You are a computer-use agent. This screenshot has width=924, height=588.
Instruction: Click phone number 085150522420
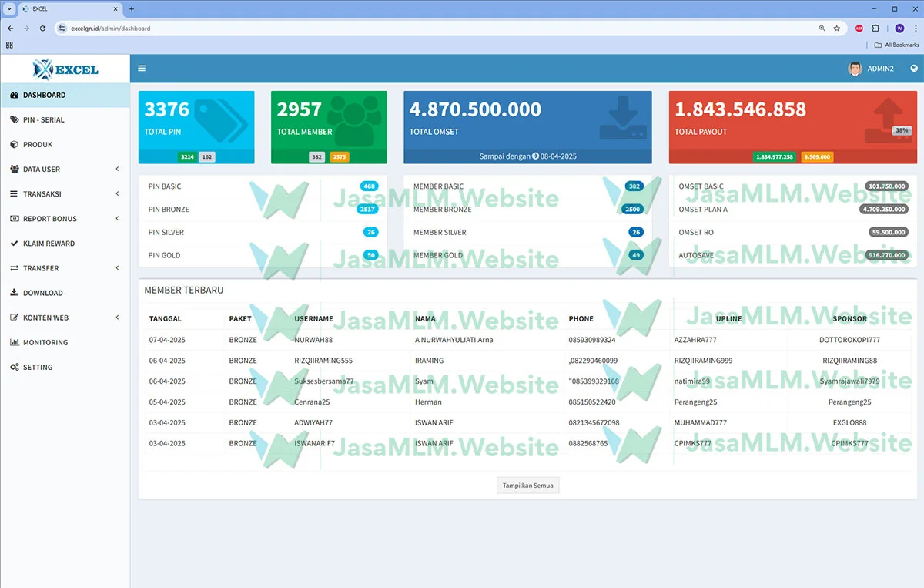592,402
